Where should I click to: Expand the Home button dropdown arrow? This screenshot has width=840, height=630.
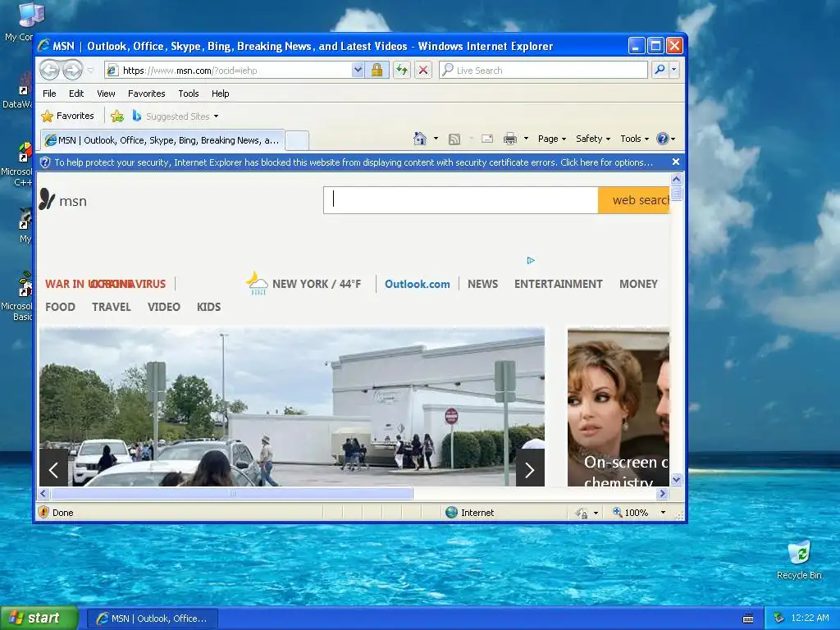pyautogui.click(x=436, y=139)
